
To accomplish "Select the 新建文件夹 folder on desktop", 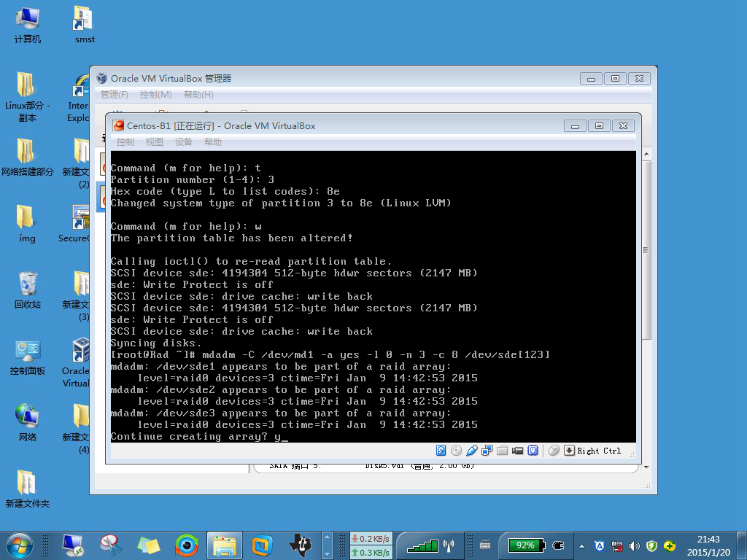I will tap(27, 489).
